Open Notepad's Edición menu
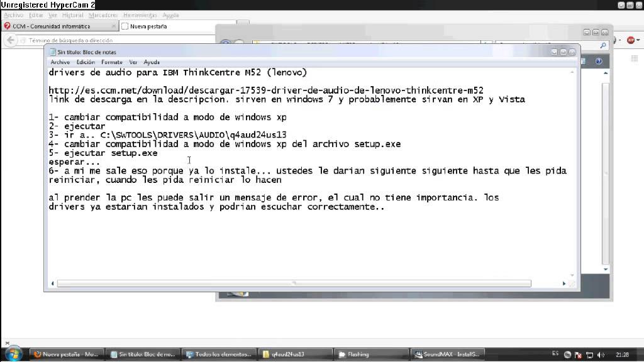The height and width of the screenshot is (362, 644). 86,62
